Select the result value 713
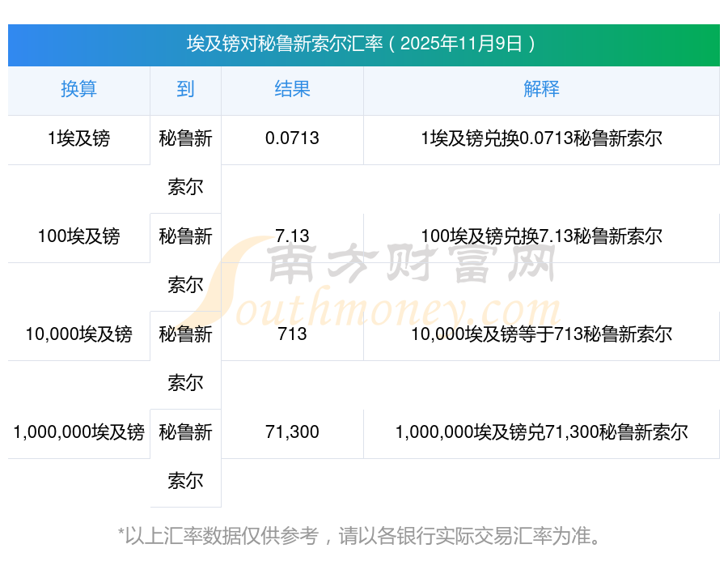The height and width of the screenshot is (561, 728). (x=292, y=334)
